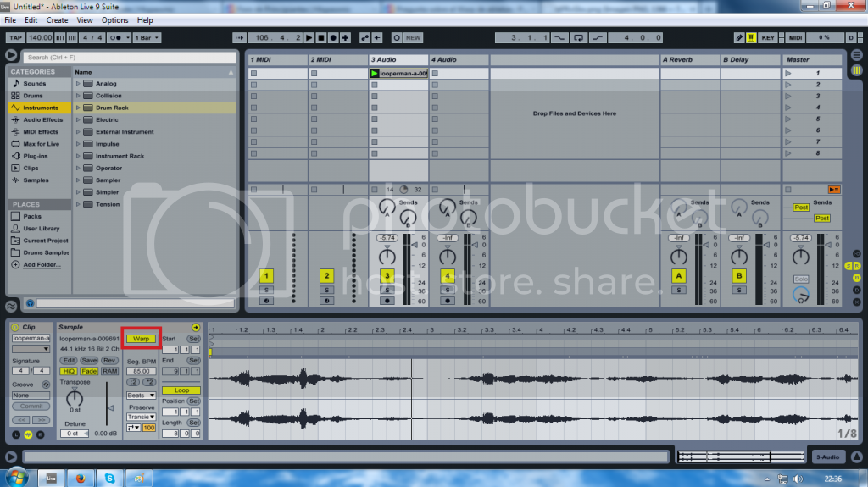The height and width of the screenshot is (487, 868).
Task: Toggle Draw Mode pencil icon
Action: point(739,37)
